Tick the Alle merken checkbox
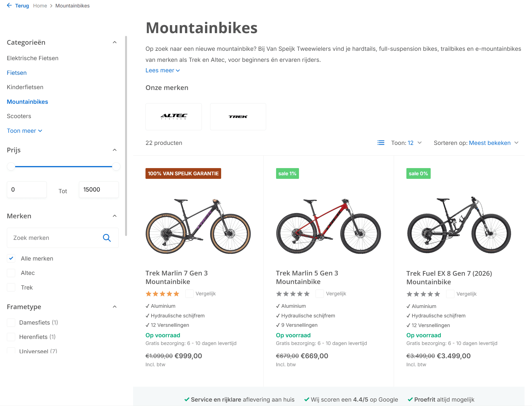The width and height of the screenshot is (532, 406). (11, 258)
